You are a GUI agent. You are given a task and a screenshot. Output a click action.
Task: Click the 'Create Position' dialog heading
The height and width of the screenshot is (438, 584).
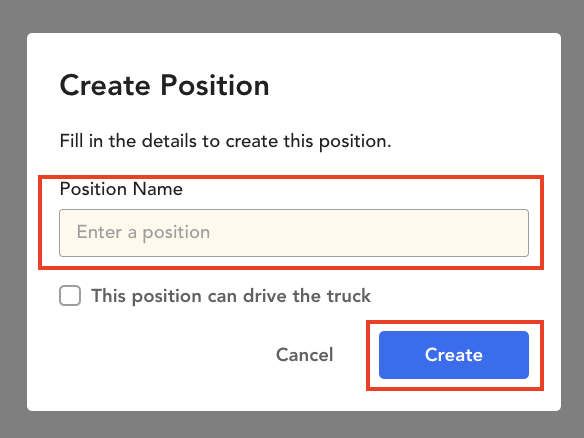(x=164, y=85)
